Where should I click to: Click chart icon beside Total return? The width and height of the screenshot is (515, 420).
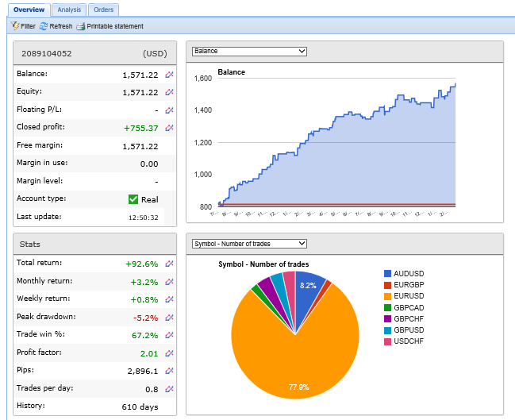[x=169, y=263]
